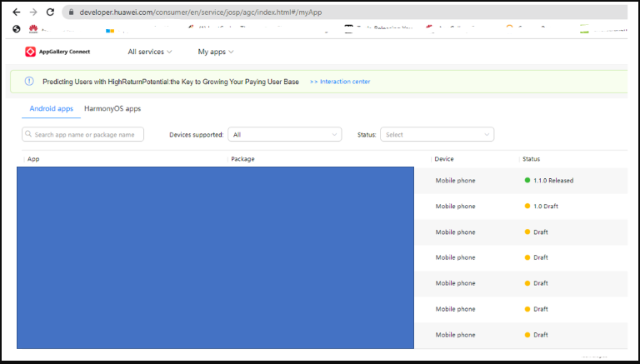Open the My apps dropdown menu
The image size is (640, 364).
coord(216,52)
